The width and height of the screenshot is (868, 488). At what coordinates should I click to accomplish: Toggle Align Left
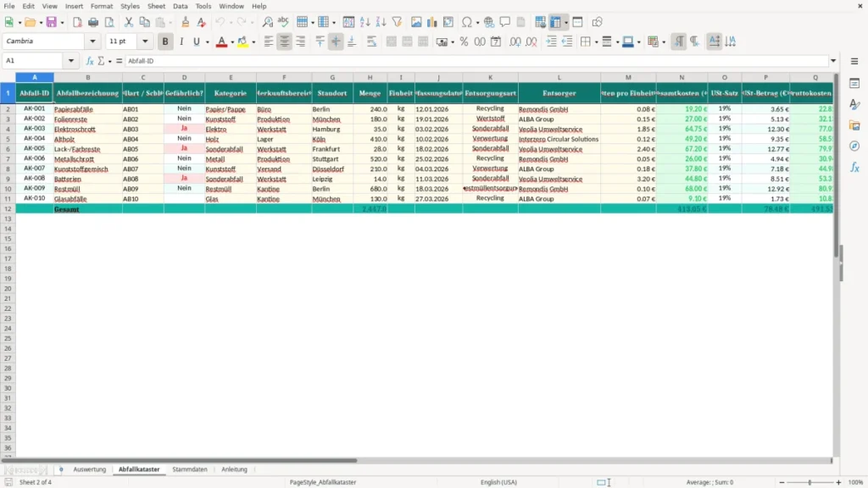coord(269,42)
